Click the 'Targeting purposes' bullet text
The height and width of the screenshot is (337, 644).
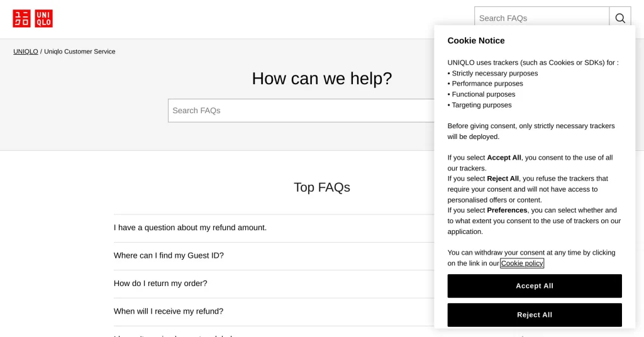[x=482, y=105]
